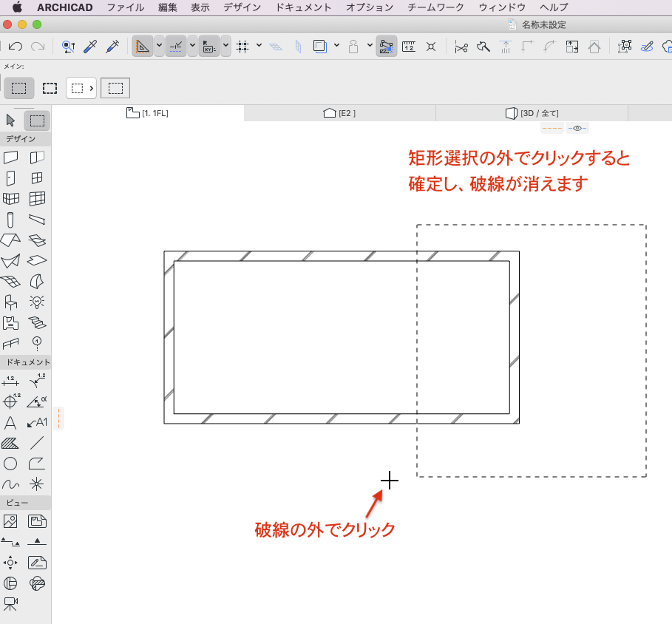
Task: Open Grid Snap dropdown arrow
Action: [x=259, y=45]
